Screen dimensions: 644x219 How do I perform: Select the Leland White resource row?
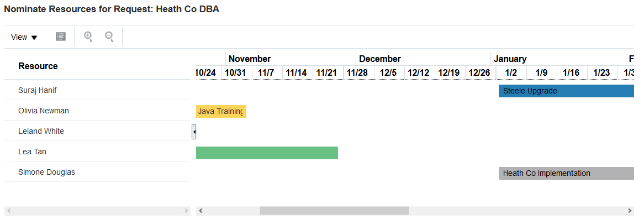[97, 132]
